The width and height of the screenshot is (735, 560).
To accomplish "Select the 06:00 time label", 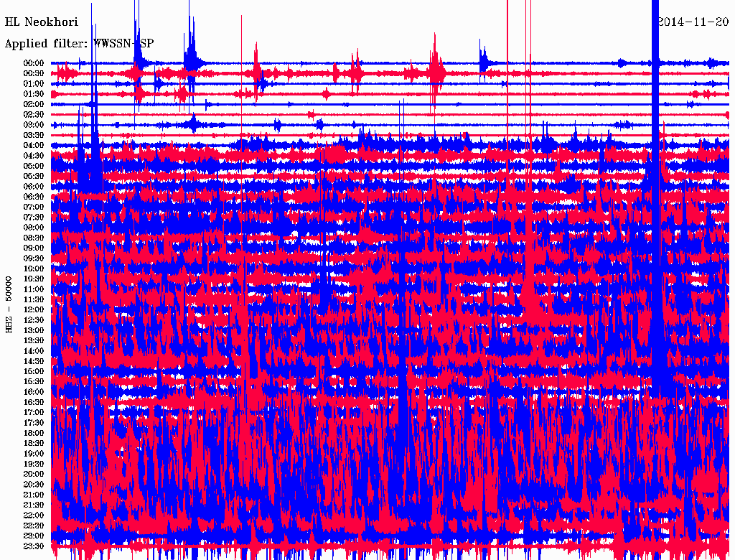I will tap(33, 186).
